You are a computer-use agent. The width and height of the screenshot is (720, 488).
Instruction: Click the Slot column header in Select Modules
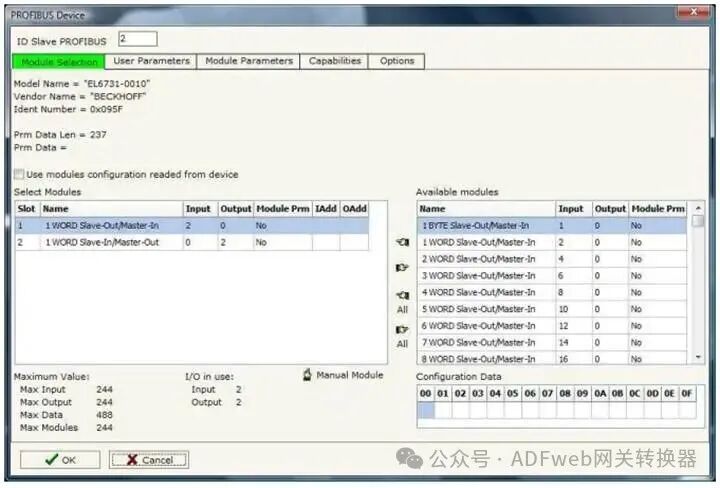[x=27, y=208]
